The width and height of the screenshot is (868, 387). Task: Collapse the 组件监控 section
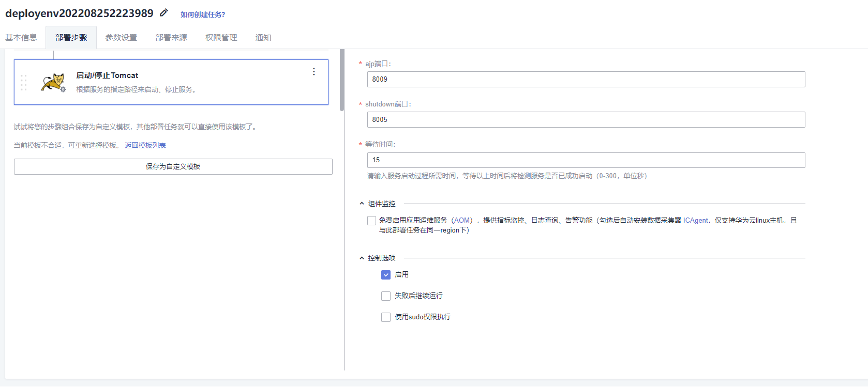362,204
